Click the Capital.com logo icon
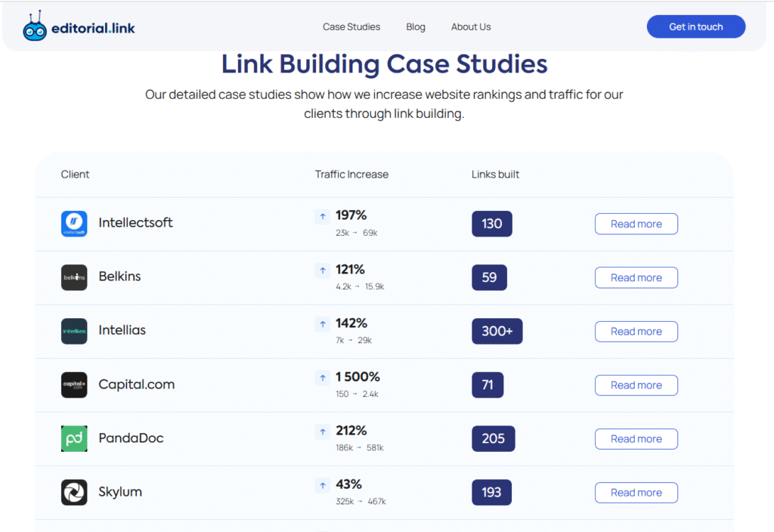This screenshot has height=532, width=774. coord(74,384)
